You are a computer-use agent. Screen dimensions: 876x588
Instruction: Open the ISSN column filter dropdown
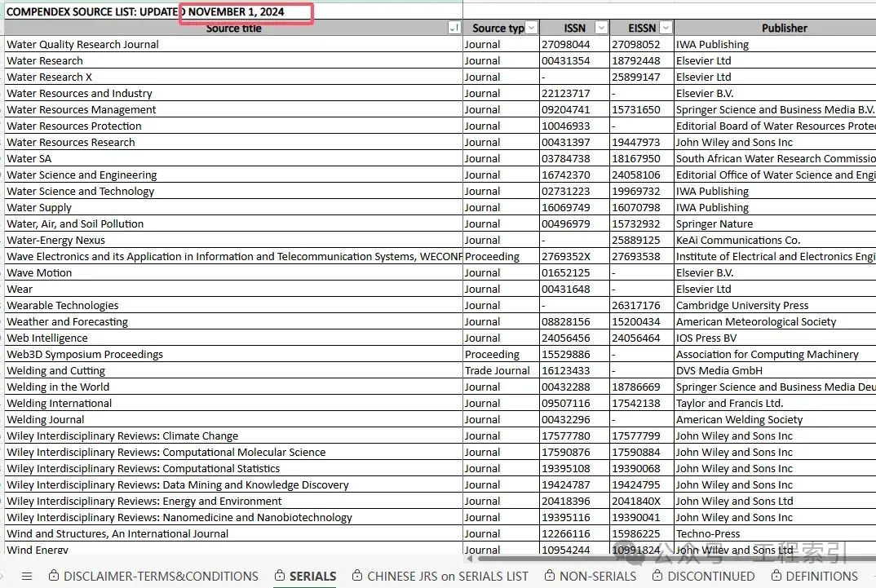601,28
